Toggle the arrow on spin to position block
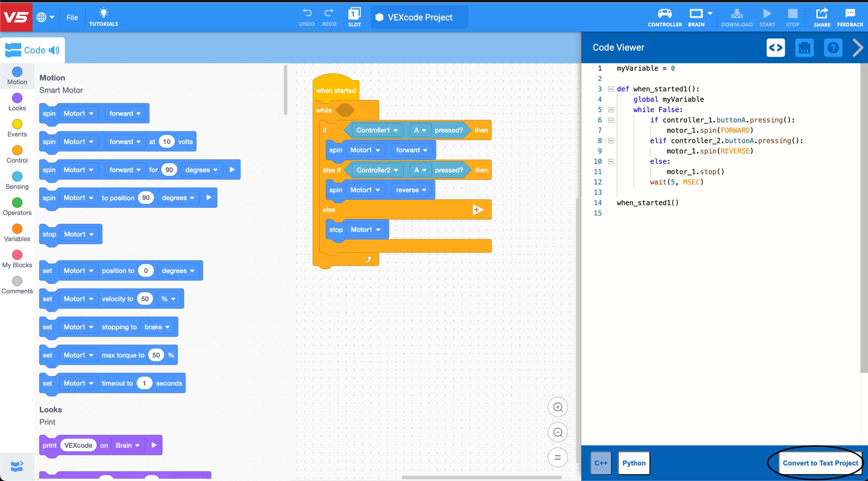Image resolution: width=868 pixels, height=481 pixels. (x=209, y=198)
